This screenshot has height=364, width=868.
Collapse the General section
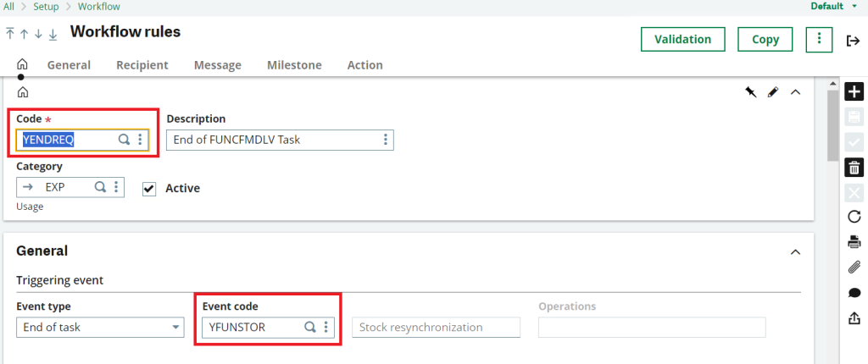[795, 251]
